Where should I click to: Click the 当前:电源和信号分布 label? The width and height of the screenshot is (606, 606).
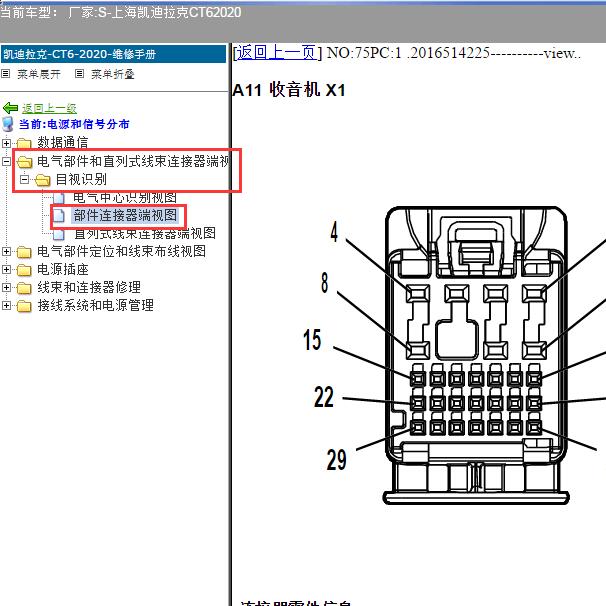click(x=74, y=124)
